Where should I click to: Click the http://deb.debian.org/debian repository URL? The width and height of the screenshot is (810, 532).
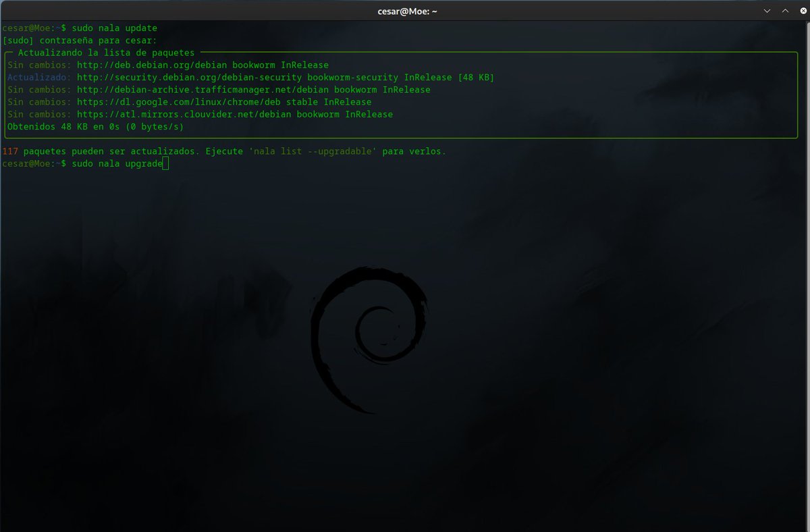pos(152,65)
